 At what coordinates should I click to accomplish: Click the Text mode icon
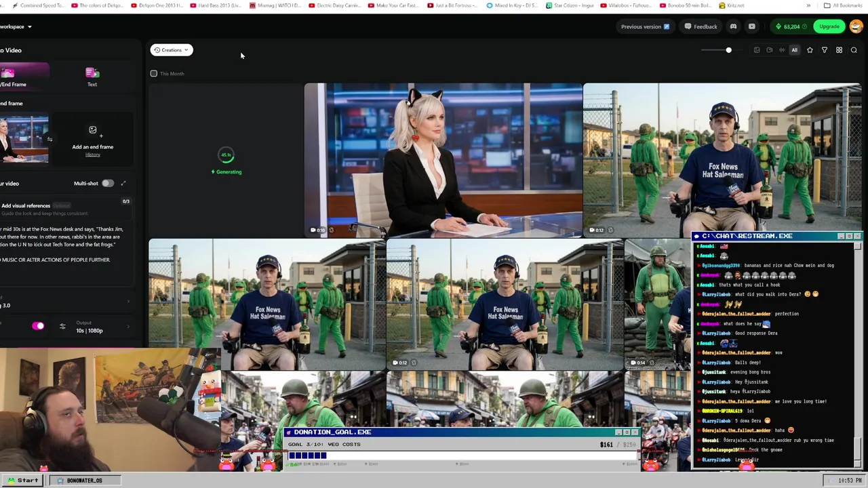click(92, 73)
